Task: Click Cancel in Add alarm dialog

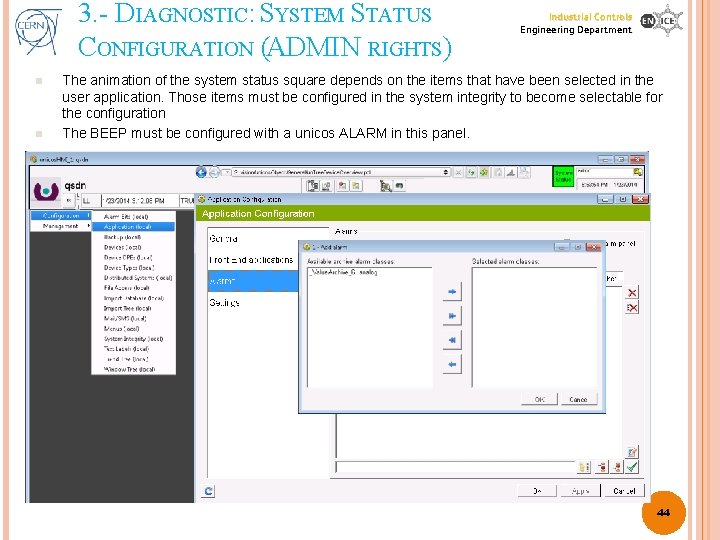Action: pyautogui.click(x=579, y=399)
